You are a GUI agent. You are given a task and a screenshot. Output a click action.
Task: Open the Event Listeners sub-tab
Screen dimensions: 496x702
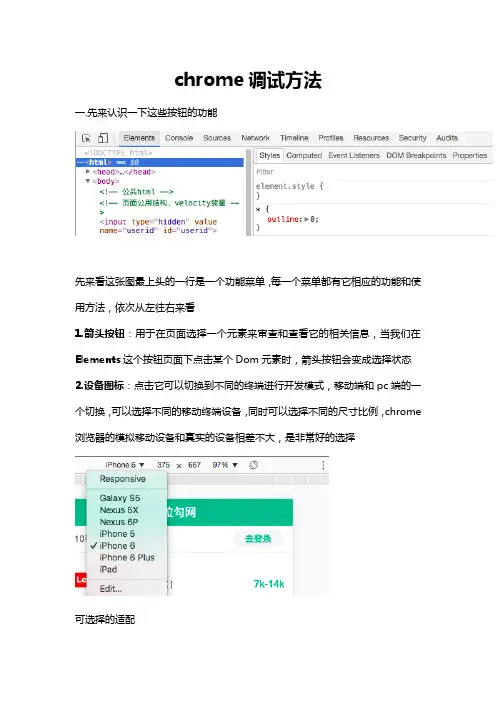[x=354, y=155]
